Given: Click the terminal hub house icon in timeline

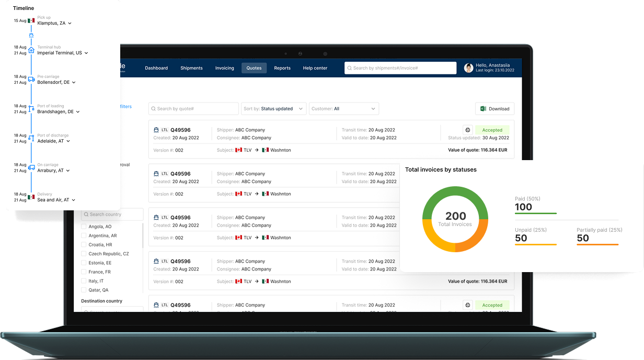Looking at the screenshot, I should click(31, 50).
